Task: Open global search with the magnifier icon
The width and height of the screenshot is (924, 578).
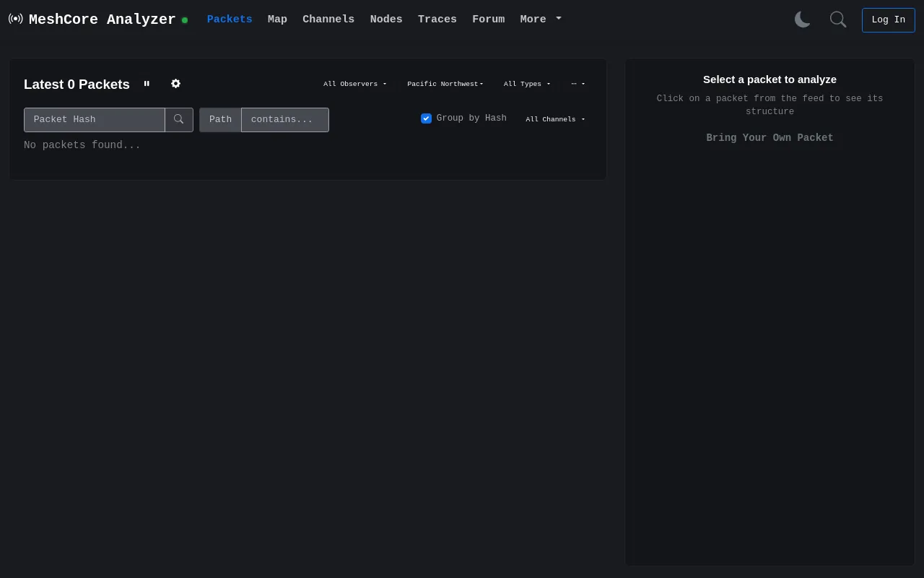Action: click(838, 20)
